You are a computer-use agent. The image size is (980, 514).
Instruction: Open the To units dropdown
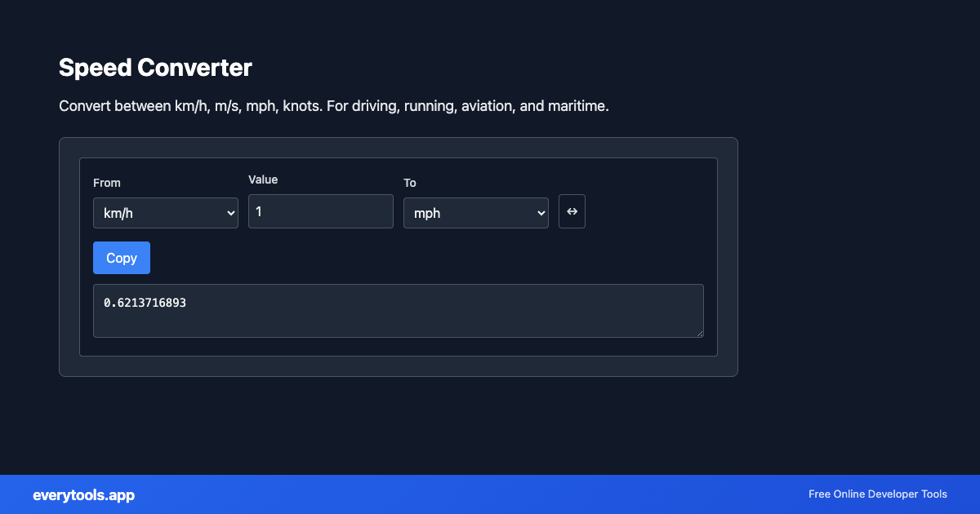[x=475, y=212]
